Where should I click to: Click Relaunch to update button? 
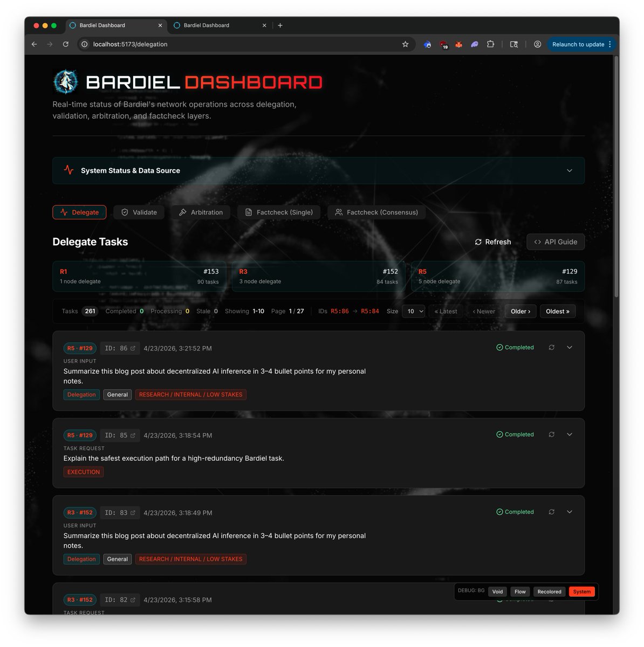click(578, 44)
